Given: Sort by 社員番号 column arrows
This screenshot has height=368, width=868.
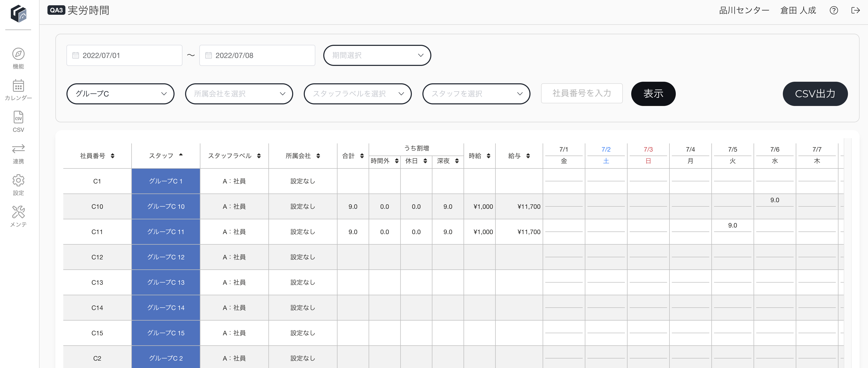Looking at the screenshot, I should (113, 156).
